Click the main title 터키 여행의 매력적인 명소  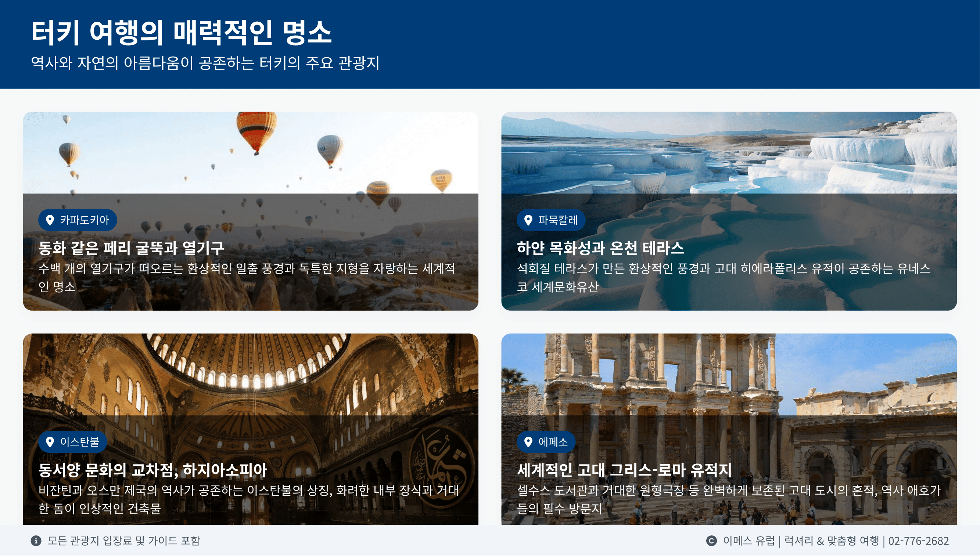pos(181,32)
